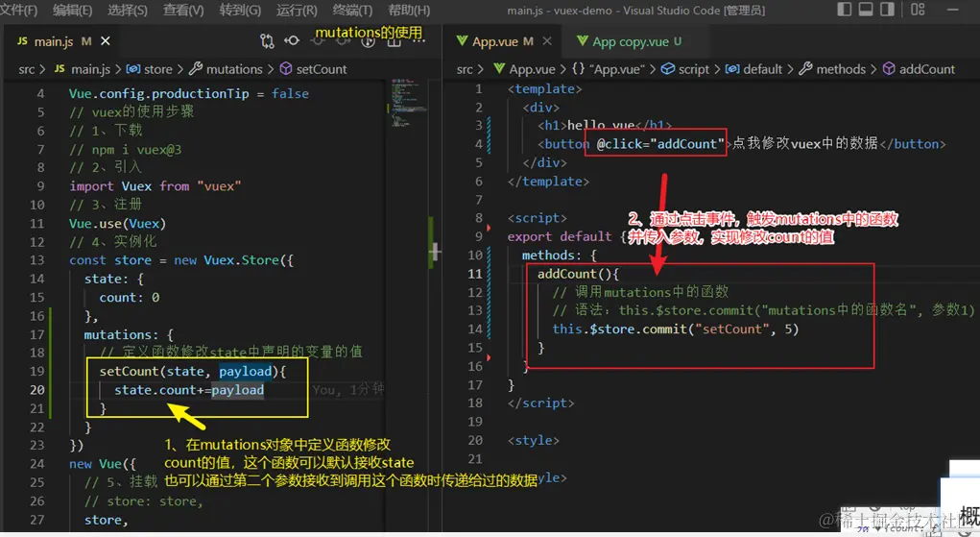Screen dimensions: 980x537
Task: Click the wrench icon beside methods breadcrumb
Action: coord(805,68)
